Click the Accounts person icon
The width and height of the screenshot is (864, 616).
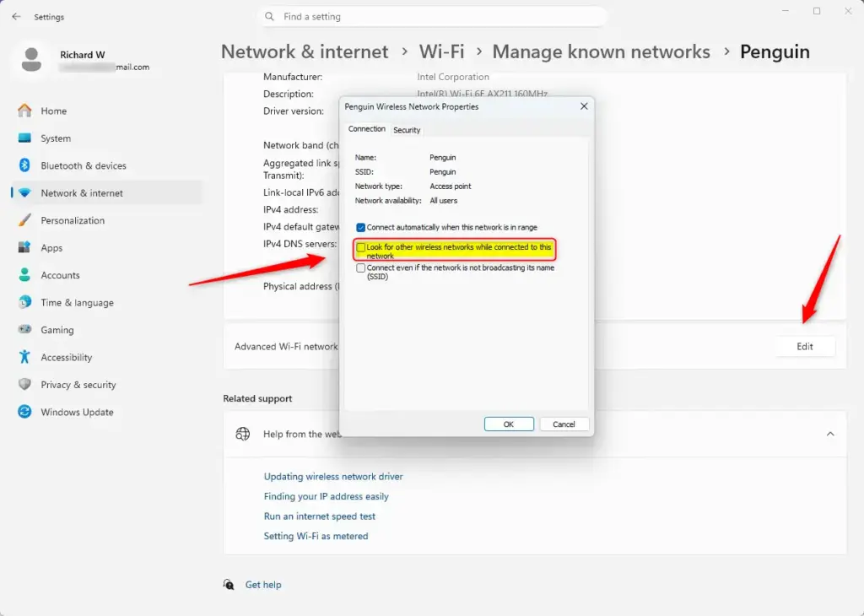click(x=24, y=275)
